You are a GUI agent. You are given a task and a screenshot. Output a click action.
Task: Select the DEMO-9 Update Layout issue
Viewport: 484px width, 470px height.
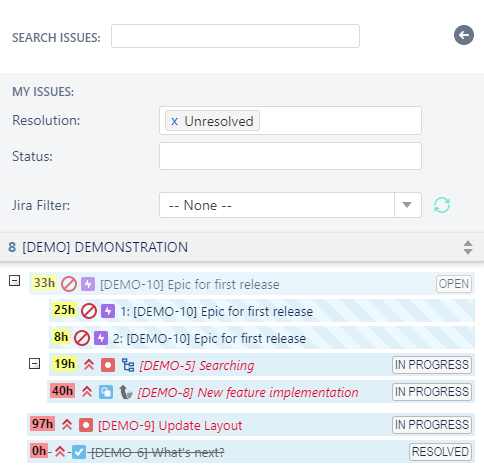point(170,426)
